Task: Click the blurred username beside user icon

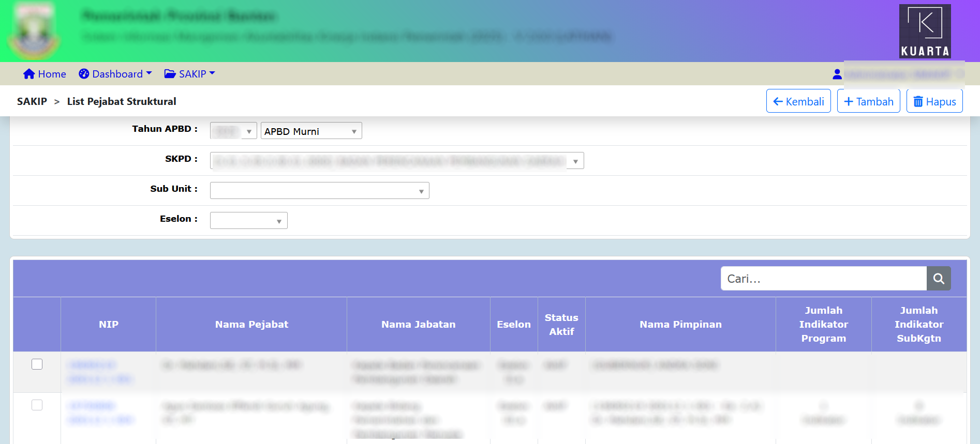Action: click(904, 74)
